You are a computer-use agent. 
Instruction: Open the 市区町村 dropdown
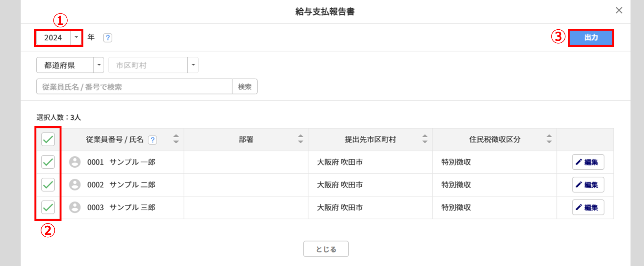pos(153,65)
